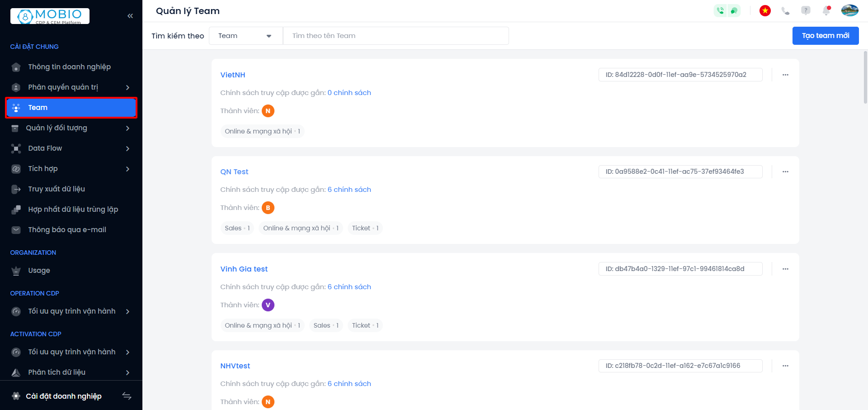Select Truy xuất dữ liệu in sidebar
Viewport: 868px width, 410px height.
57,189
